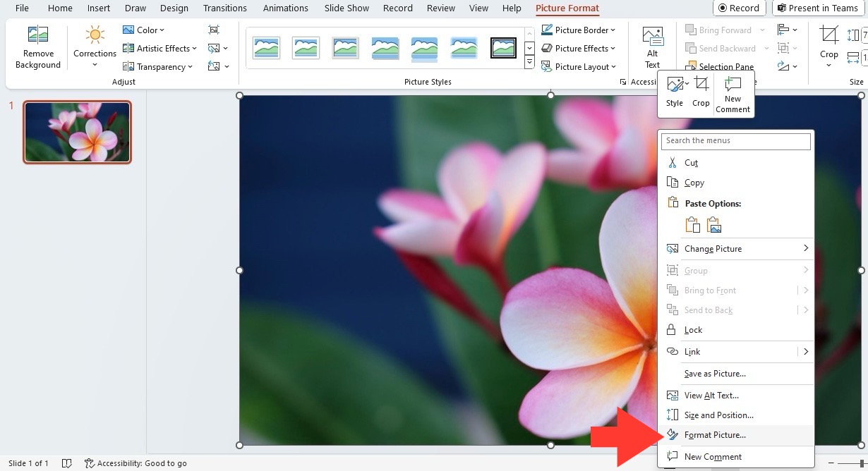The image size is (868, 471).
Task: Click the Slide 1 of 1 status text
Action: pos(28,463)
